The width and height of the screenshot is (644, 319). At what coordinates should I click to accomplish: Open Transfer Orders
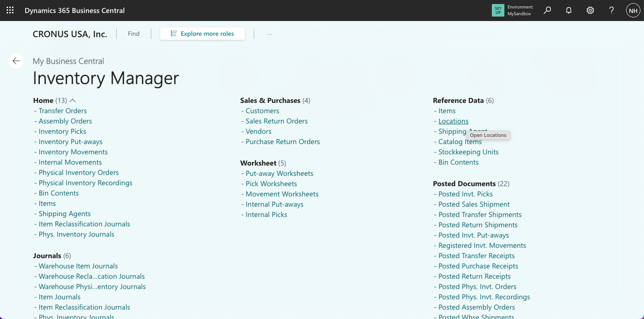(63, 111)
